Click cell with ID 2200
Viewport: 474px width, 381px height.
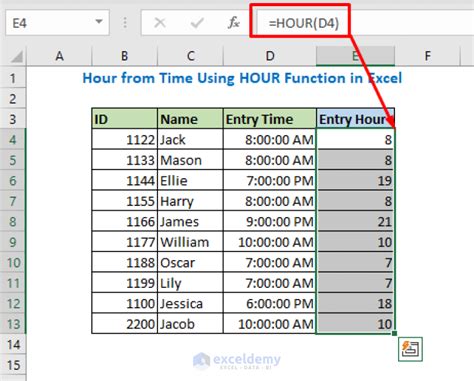click(124, 324)
